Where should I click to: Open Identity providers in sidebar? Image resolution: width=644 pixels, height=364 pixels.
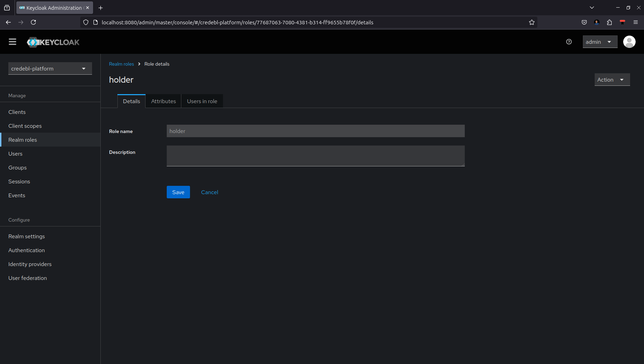pyautogui.click(x=30, y=264)
